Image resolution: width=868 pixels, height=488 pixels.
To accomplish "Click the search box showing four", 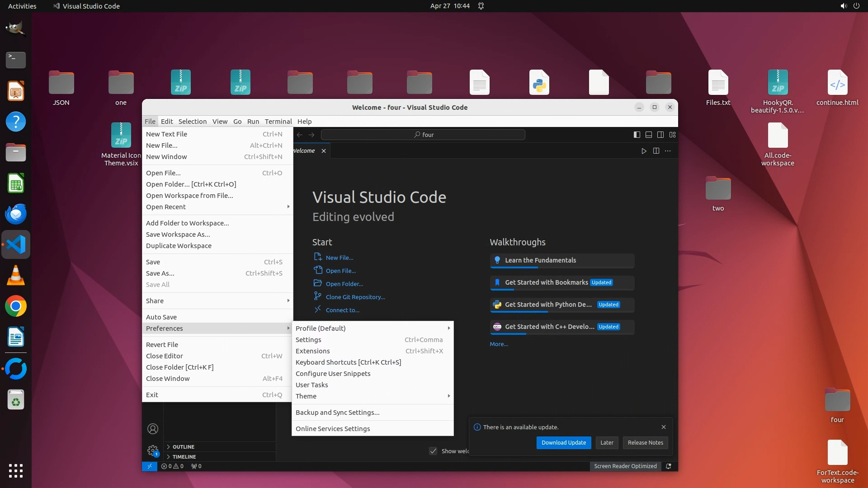I will tap(423, 135).
